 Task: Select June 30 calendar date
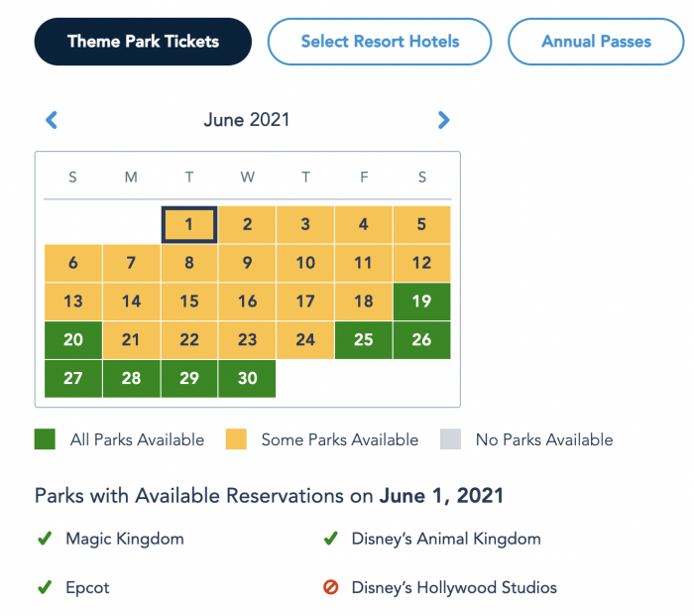coord(247,378)
